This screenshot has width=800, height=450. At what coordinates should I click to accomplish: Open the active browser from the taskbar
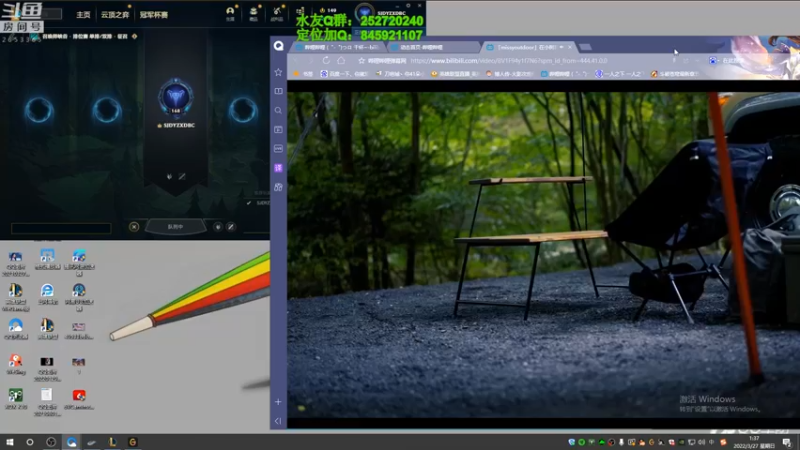click(71, 442)
